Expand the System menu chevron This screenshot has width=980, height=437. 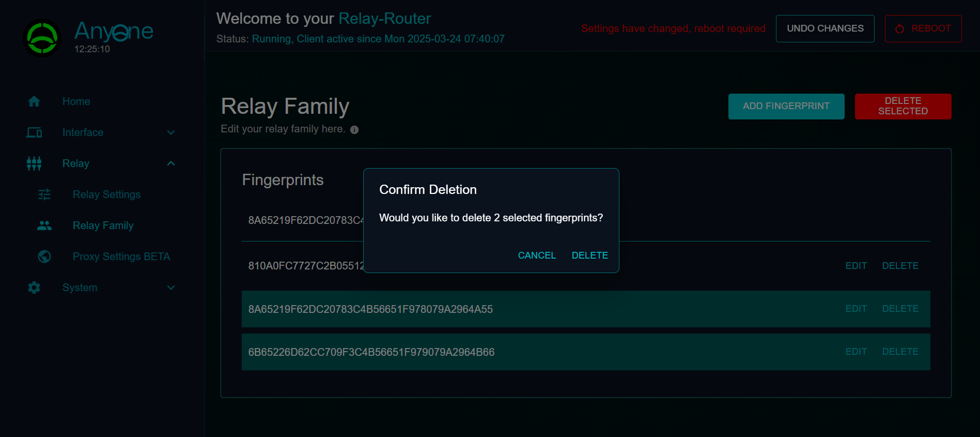pos(171,288)
